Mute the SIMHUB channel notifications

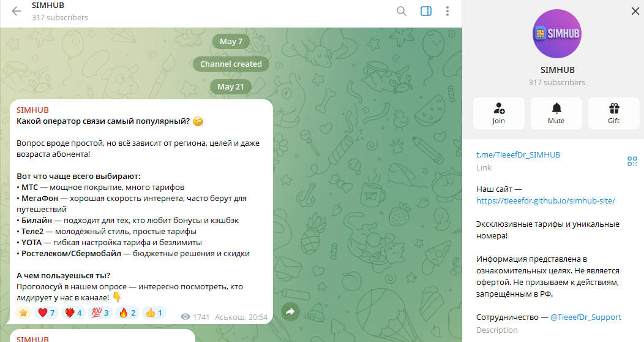[x=556, y=113]
